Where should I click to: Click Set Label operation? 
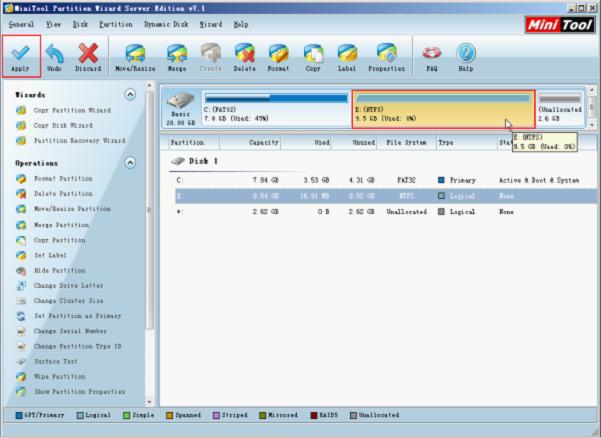click(x=50, y=255)
